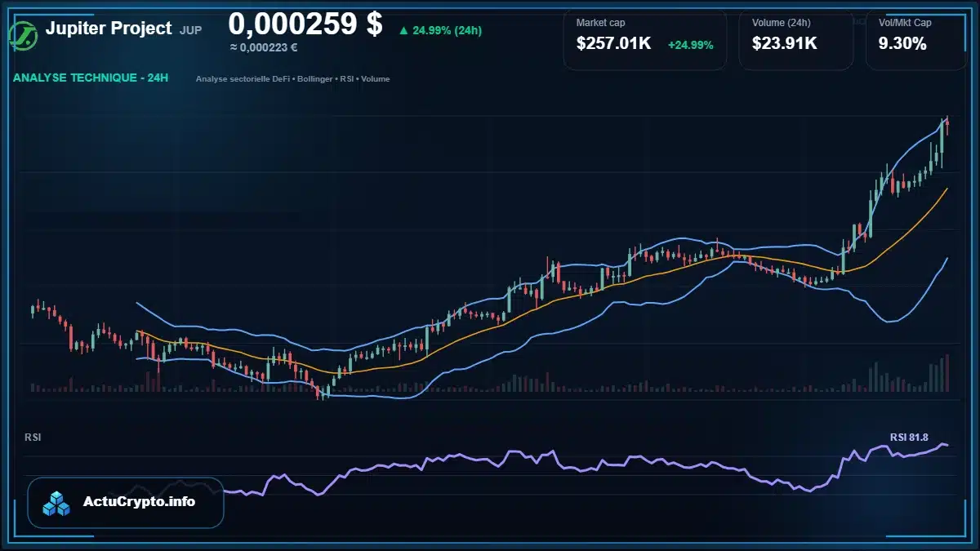
Task: Click the 9.30% Vol/Mkt Cap value
Action: (902, 44)
